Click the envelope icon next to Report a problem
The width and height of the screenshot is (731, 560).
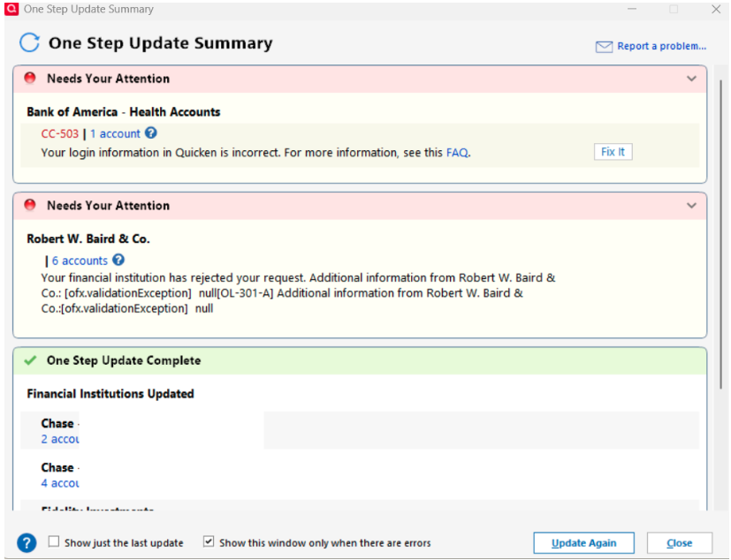tap(604, 47)
